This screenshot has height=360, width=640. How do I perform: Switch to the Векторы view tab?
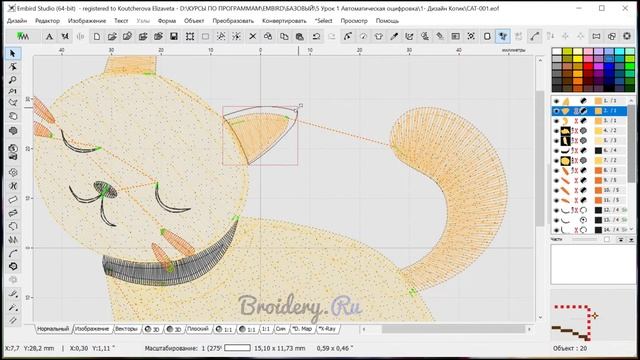coord(126,329)
